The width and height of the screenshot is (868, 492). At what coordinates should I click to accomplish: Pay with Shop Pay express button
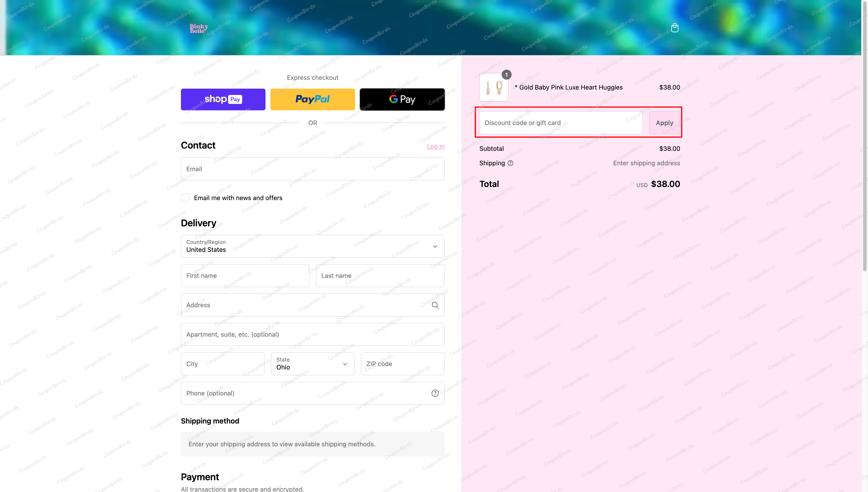(223, 99)
